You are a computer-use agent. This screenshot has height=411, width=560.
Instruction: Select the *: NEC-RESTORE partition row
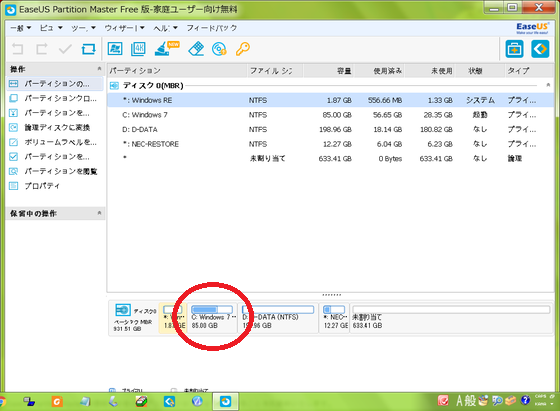tap(331, 144)
